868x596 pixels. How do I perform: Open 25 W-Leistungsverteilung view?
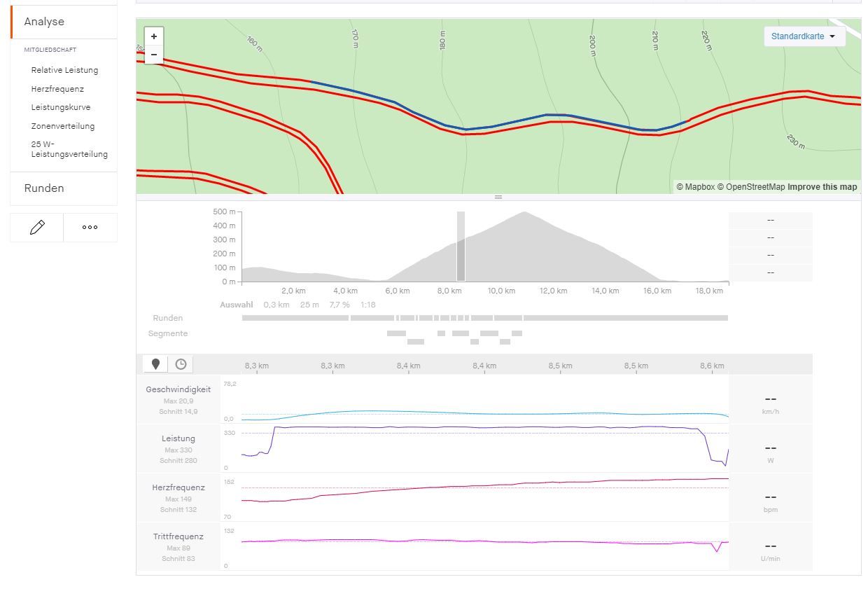pos(69,149)
